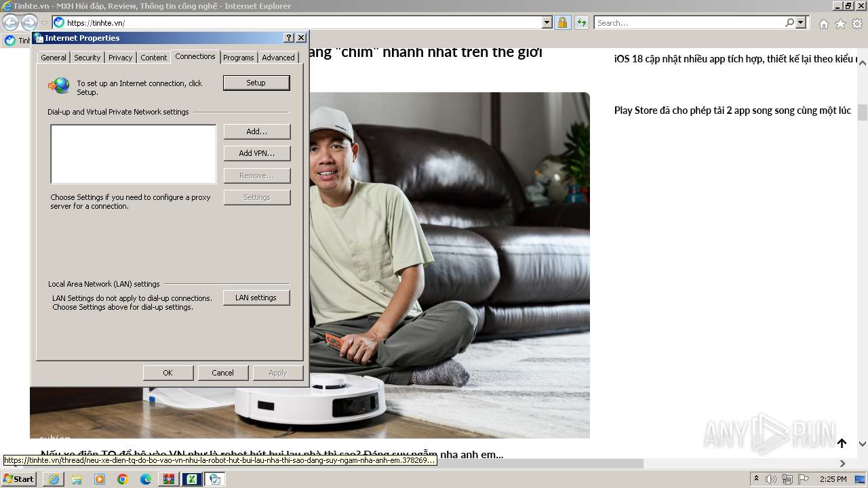Click the Add VPN... button
Image resolution: width=868 pixels, height=488 pixels.
coord(257,153)
